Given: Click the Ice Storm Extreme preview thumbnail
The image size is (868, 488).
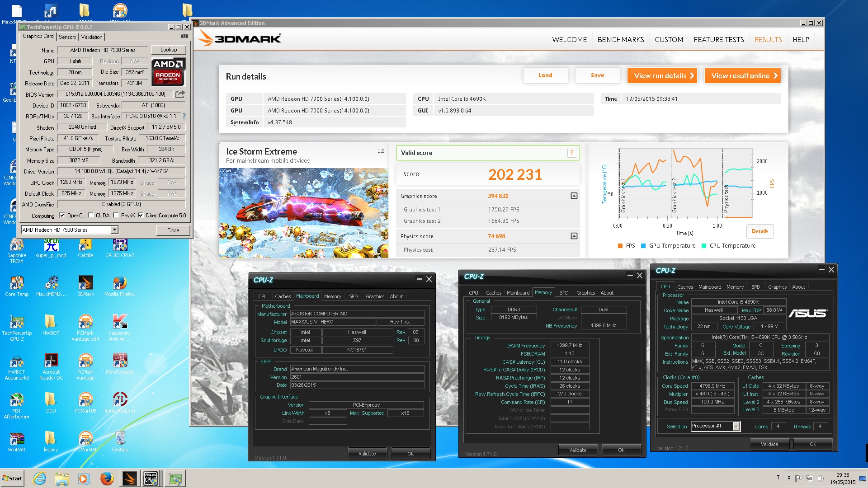Looking at the screenshot, I should (304, 213).
